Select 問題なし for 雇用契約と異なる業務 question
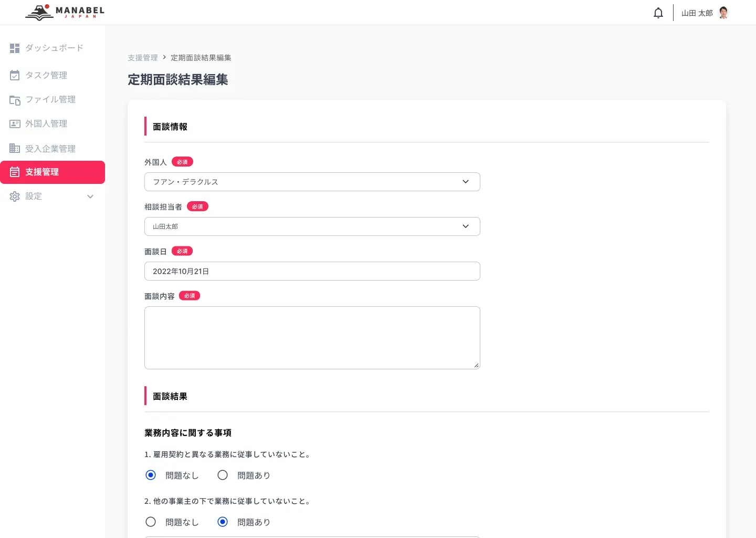756x538 pixels. 151,475
